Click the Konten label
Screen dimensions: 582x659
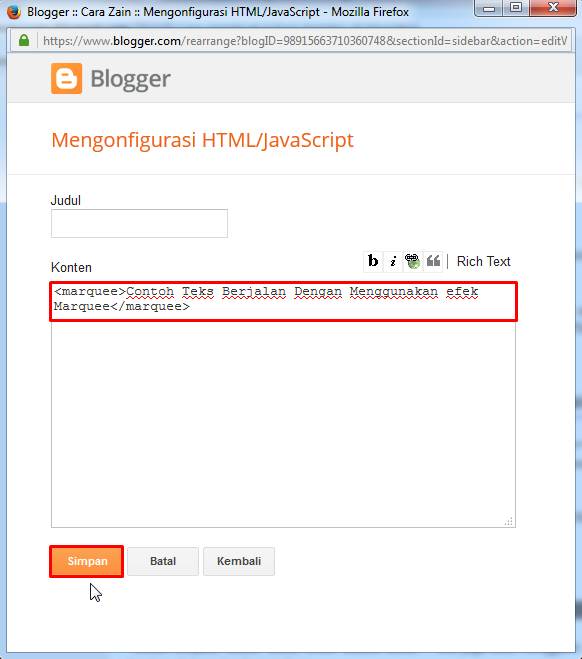[x=71, y=267]
